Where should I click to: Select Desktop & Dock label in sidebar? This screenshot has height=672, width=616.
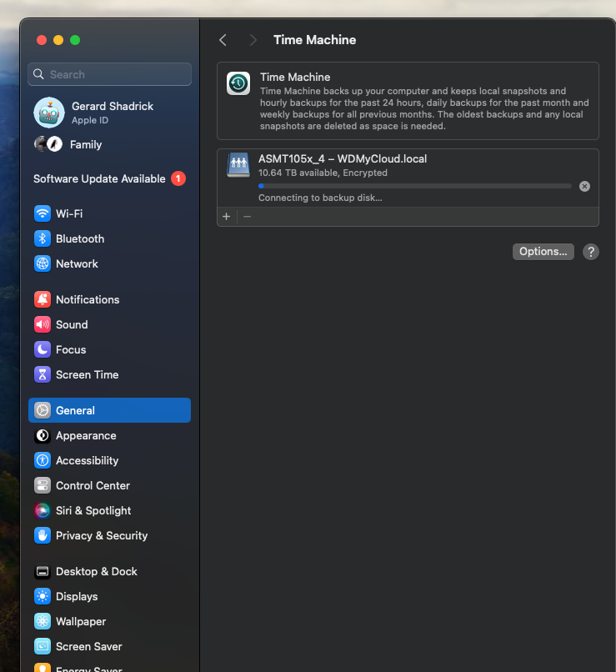97,571
